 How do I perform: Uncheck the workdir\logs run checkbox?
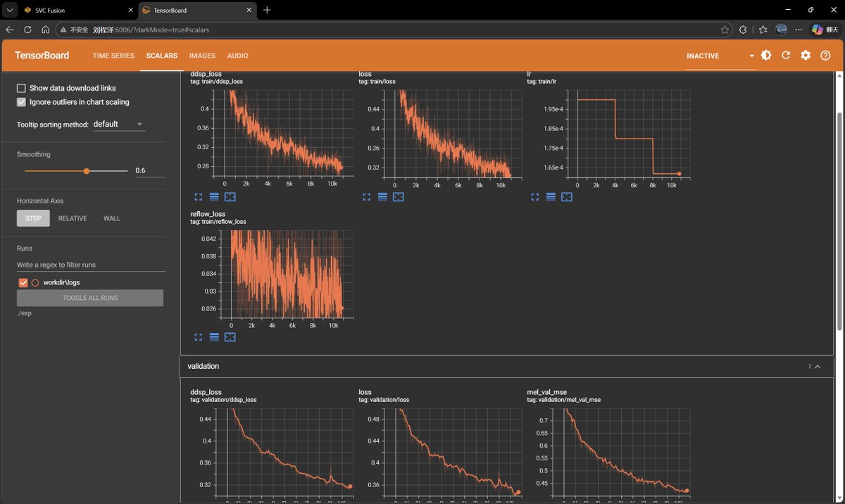click(23, 282)
